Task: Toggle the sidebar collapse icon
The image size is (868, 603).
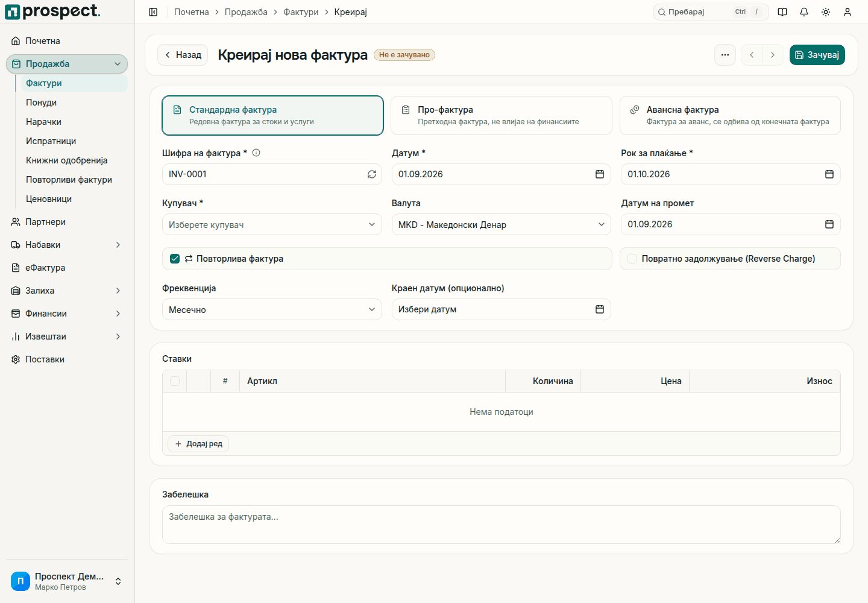Action: (x=153, y=12)
